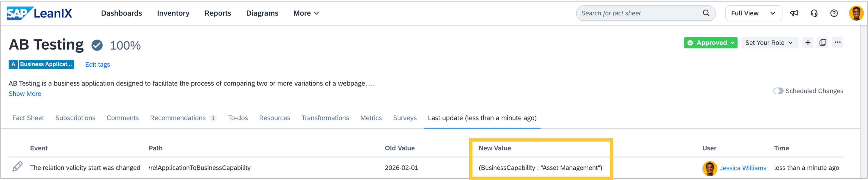Click the SAP LeanIX logo

pos(39,14)
